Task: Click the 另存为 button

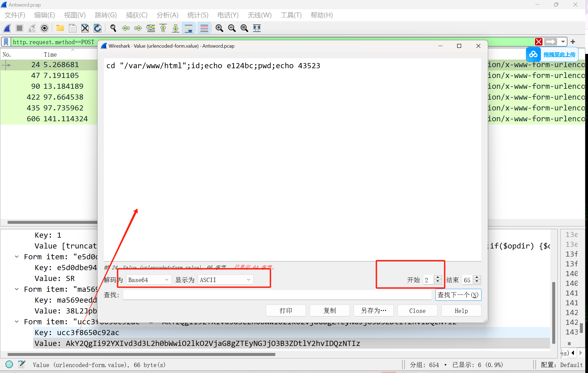Action: point(373,310)
